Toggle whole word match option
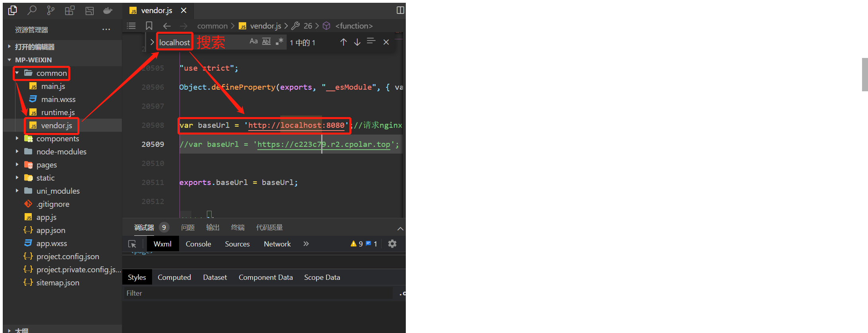The image size is (868, 333). (x=266, y=41)
